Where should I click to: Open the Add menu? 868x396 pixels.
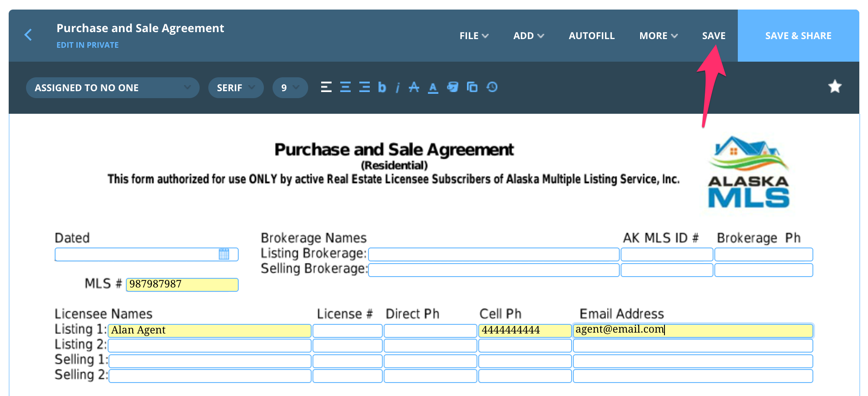pyautogui.click(x=528, y=36)
